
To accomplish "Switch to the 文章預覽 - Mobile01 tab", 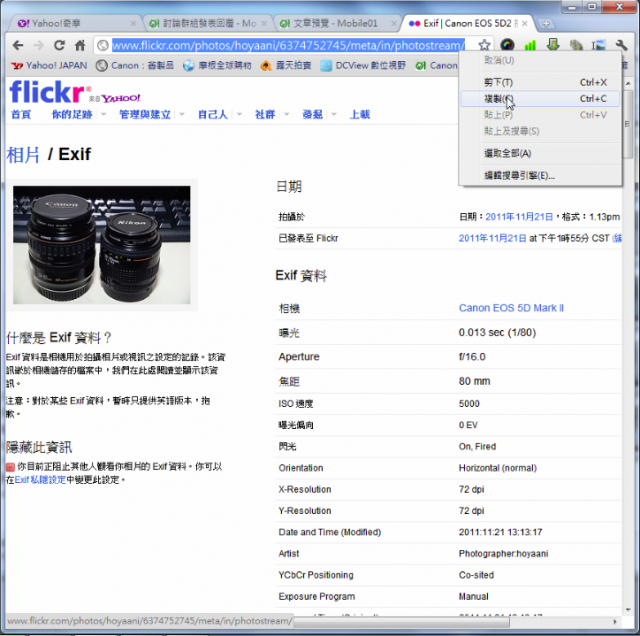I will pyautogui.click(x=336, y=24).
